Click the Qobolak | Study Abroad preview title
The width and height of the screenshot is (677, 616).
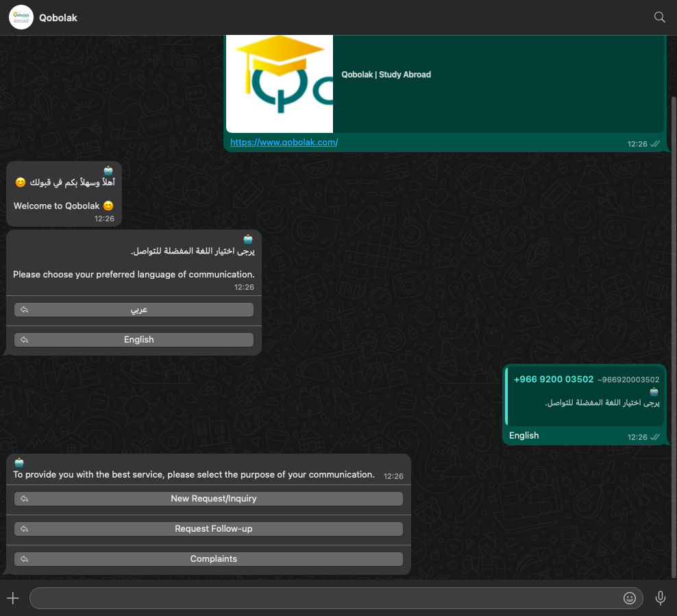click(386, 74)
